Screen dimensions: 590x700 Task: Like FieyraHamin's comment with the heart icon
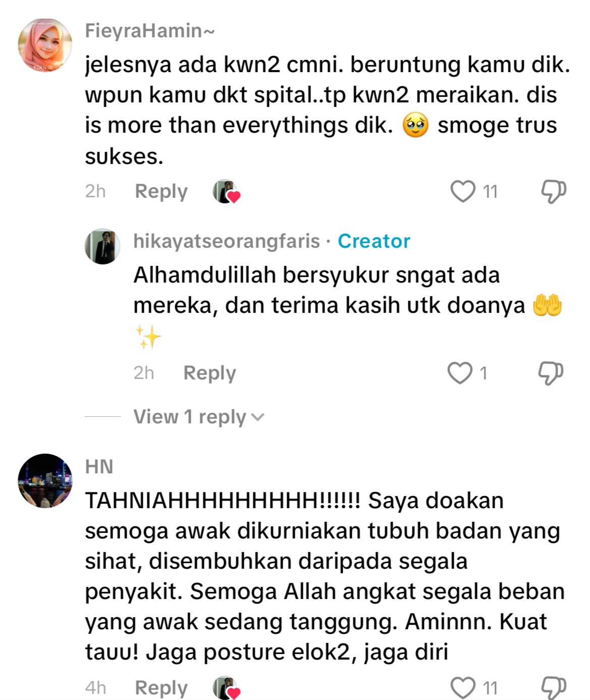[x=463, y=191]
